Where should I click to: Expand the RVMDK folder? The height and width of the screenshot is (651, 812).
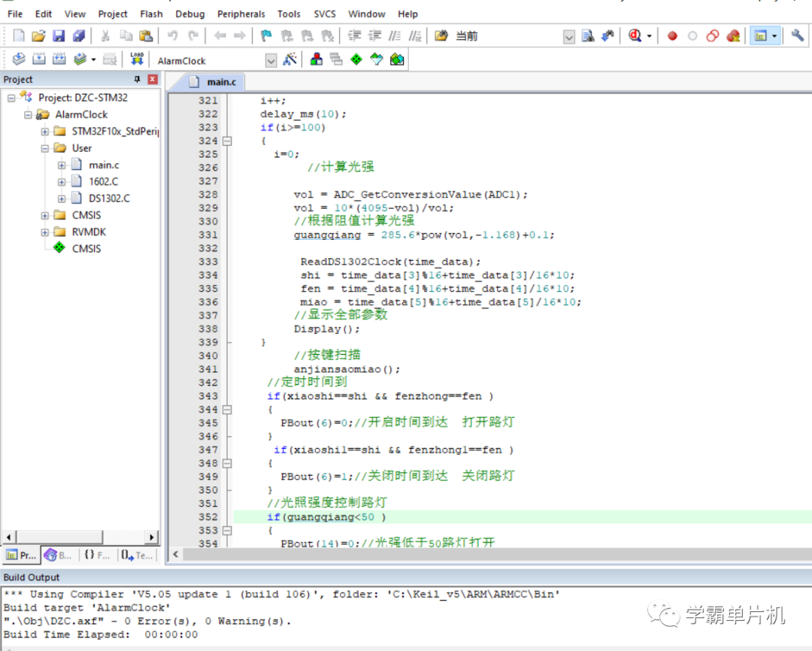(x=45, y=232)
